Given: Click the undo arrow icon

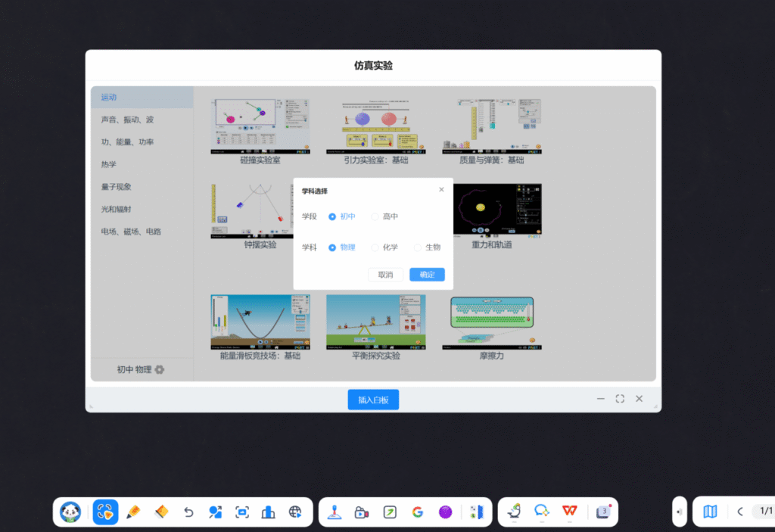Looking at the screenshot, I should coord(188,512).
